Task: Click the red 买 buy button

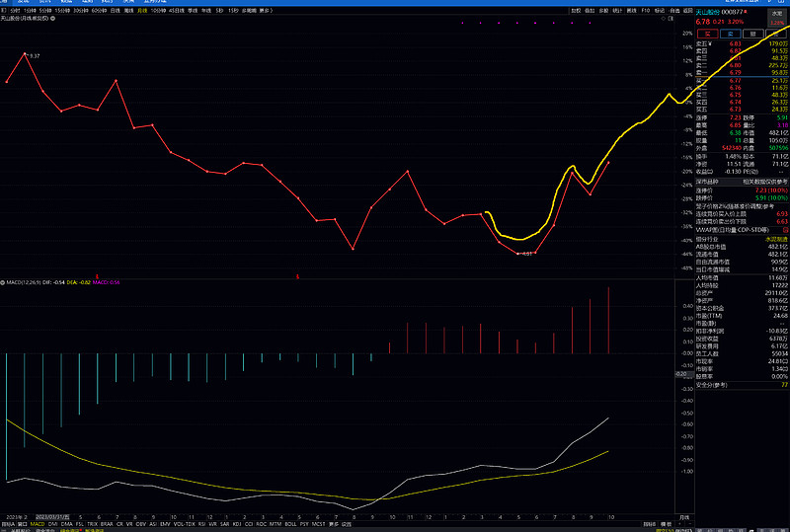Action: pyautogui.click(x=707, y=32)
